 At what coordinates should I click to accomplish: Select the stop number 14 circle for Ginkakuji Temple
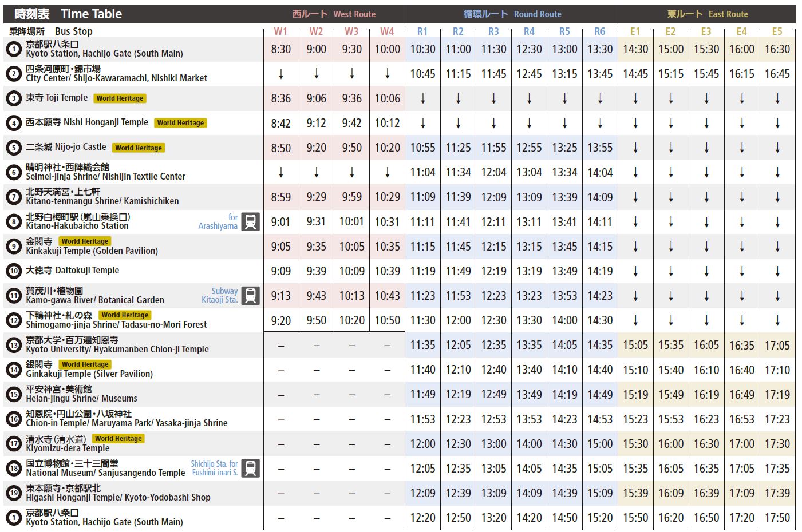(x=14, y=370)
